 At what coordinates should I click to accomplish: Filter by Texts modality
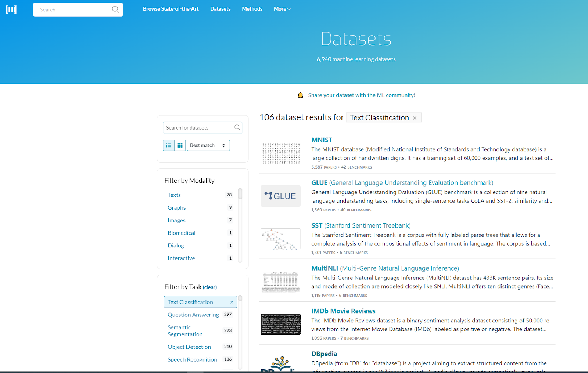(x=174, y=195)
